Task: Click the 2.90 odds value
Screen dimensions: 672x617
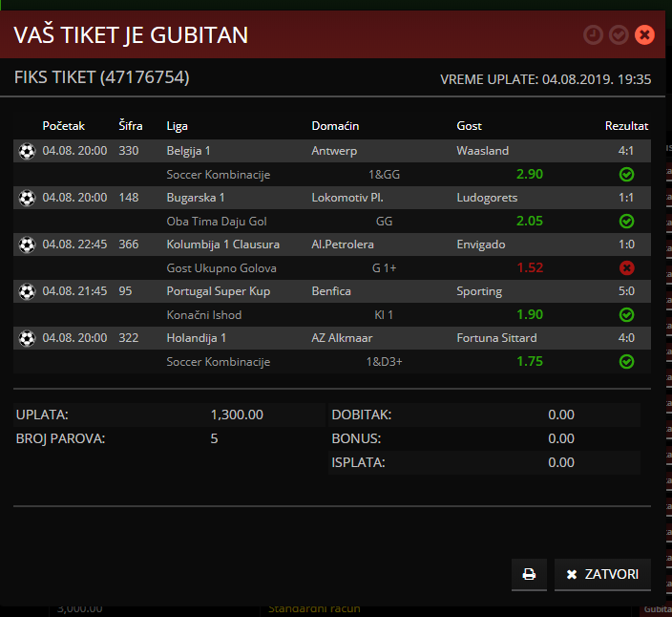Action: (x=529, y=175)
